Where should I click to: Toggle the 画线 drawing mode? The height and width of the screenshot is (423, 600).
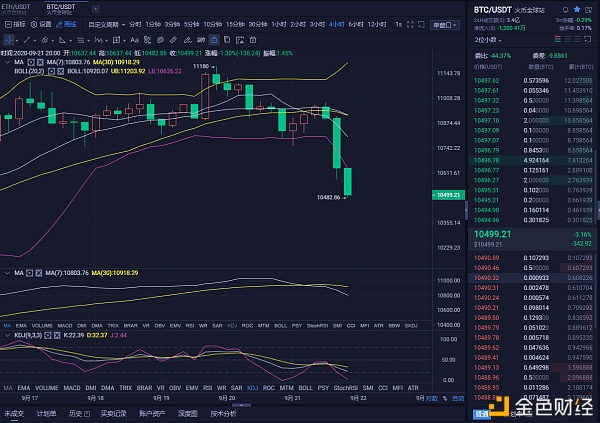(68, 22)
